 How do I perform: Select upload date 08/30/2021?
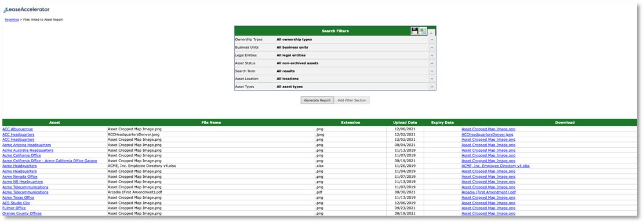pyautogui.click(x=405, y=192)
